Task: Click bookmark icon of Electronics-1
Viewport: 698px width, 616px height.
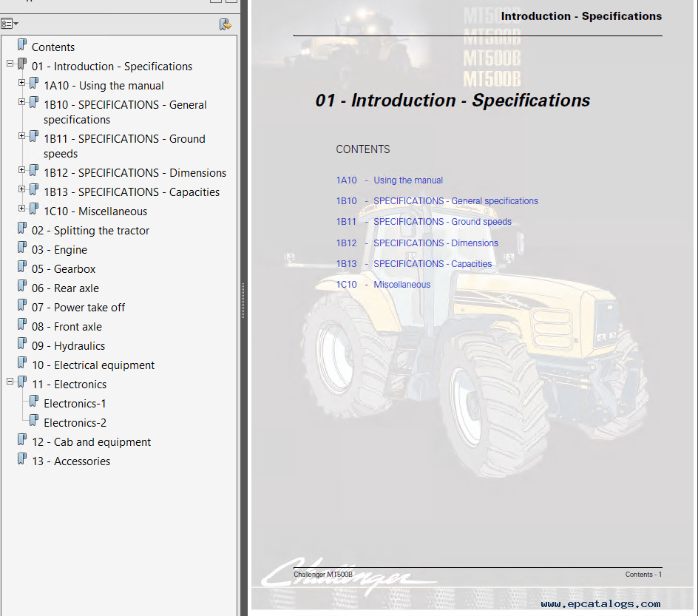Action: [x=34, y=401]
